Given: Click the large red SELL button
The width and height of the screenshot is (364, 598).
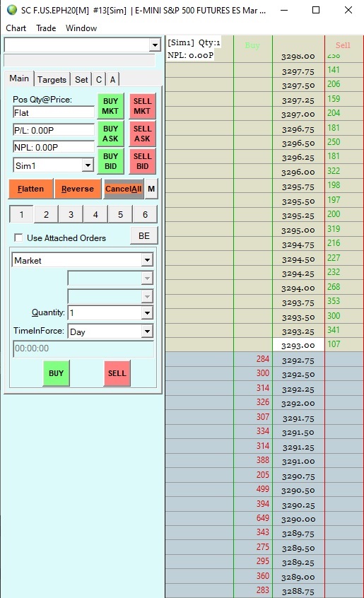Looking at the screenshot, I should tap(117, 373).
